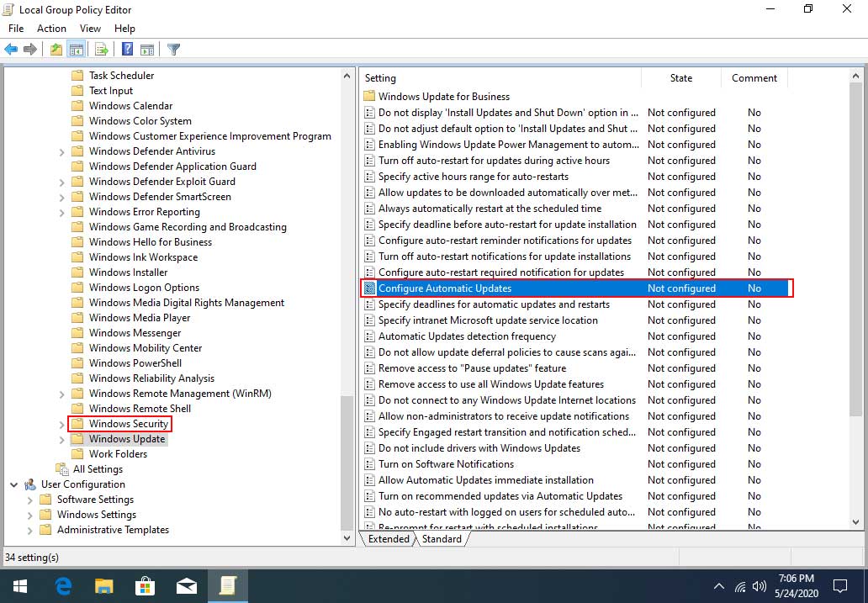The width and height of the screenshot is (868, 603).
Task: Click the Export List toolbar icon
Action: pyautogui.click(x=101, y=50)
